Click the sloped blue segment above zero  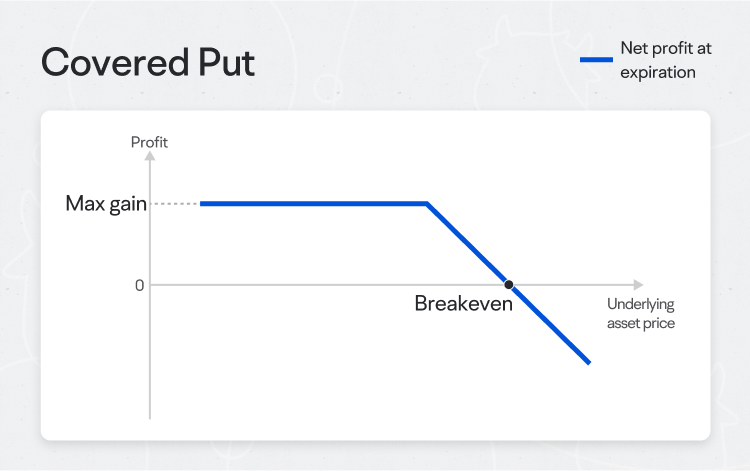[x=466, y=244]
